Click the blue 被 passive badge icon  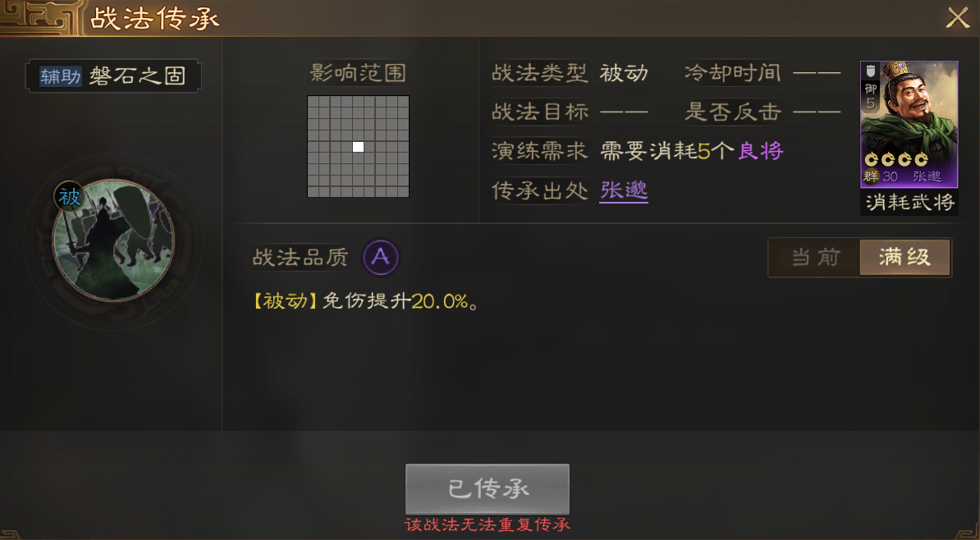(x=69, y=197)
